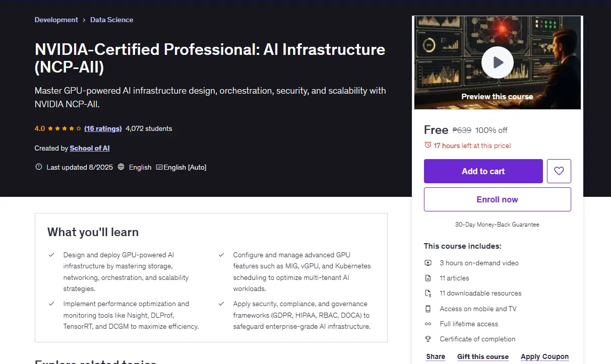This screenshot has height=364, width=611.
Task: Click the alarm clock icon near price timer
Action: 428,145
